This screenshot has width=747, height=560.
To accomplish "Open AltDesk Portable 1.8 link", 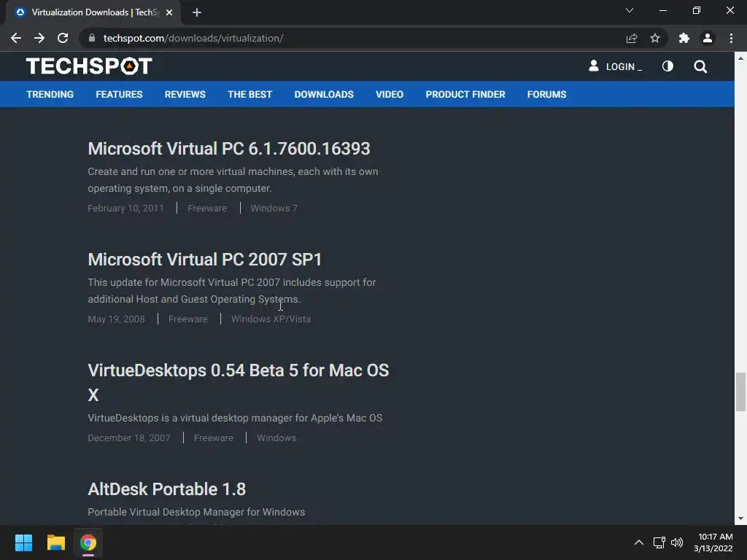I will 167,489.
